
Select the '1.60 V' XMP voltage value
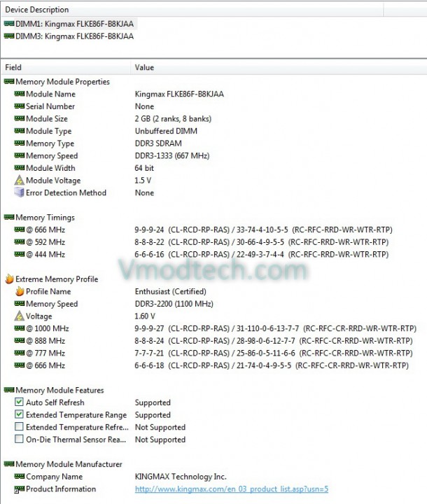point(145,316)
